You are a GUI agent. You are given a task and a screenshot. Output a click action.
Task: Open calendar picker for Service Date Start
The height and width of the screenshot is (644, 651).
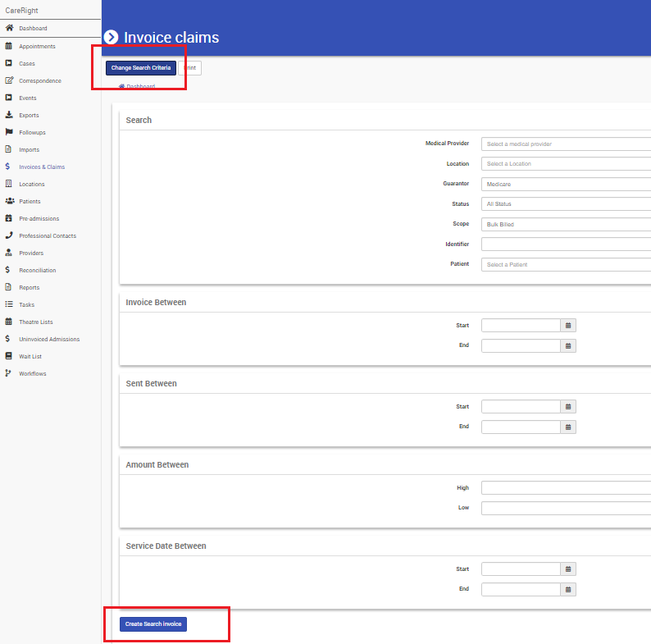568,569
